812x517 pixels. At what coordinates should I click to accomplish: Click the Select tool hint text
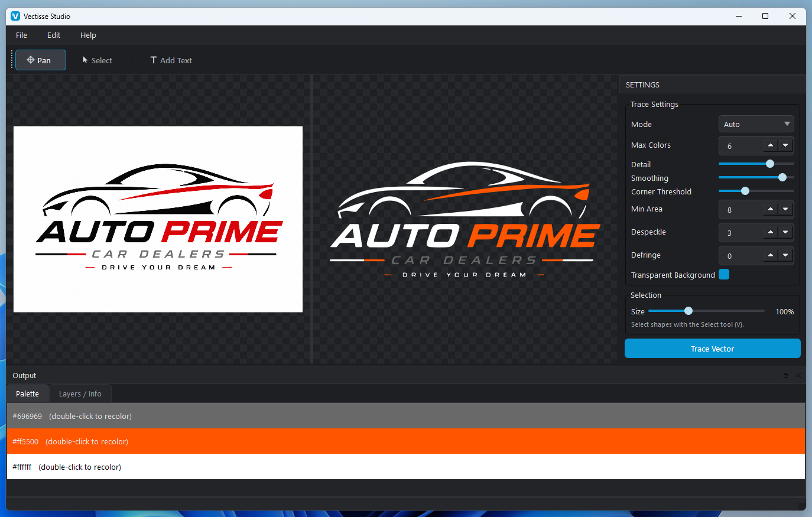tap(687, 324)
